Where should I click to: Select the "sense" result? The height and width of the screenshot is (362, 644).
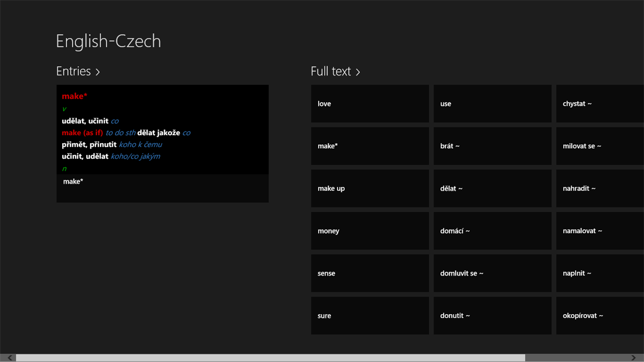[x=370, y=273]
